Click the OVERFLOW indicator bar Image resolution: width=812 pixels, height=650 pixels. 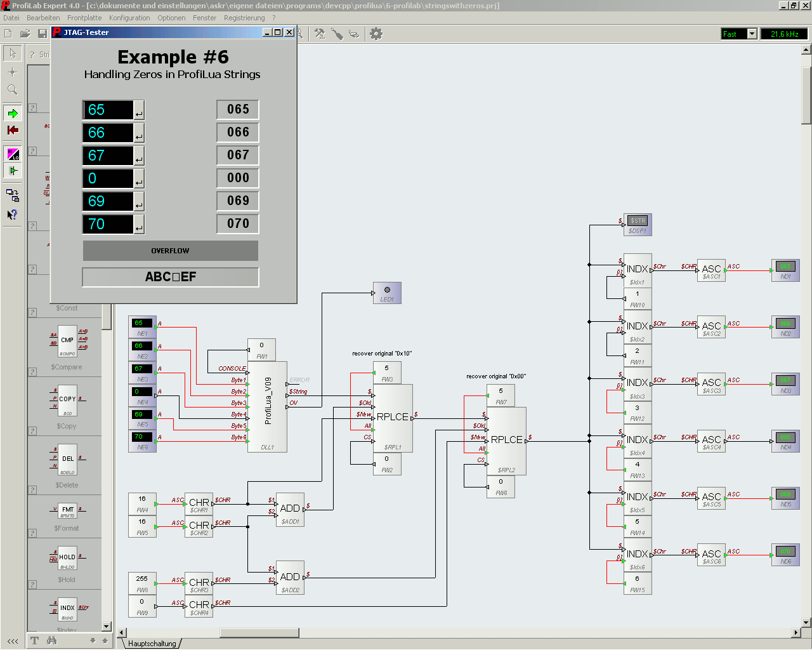pyautogui.click(x=170, y=251)
